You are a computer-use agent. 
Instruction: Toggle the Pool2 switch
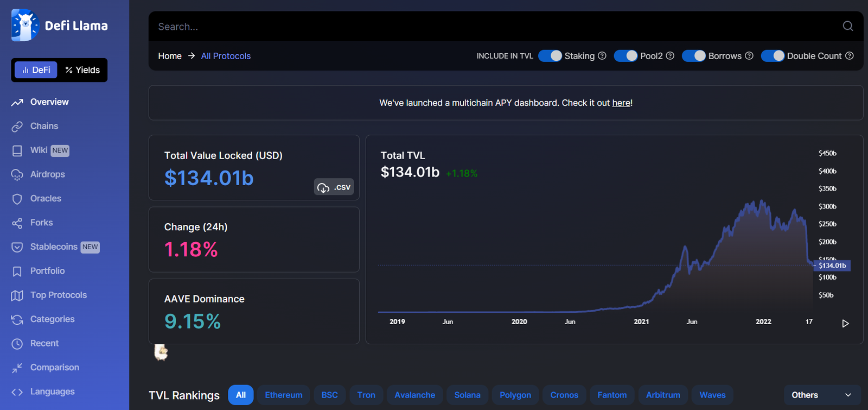click(626, 56)
